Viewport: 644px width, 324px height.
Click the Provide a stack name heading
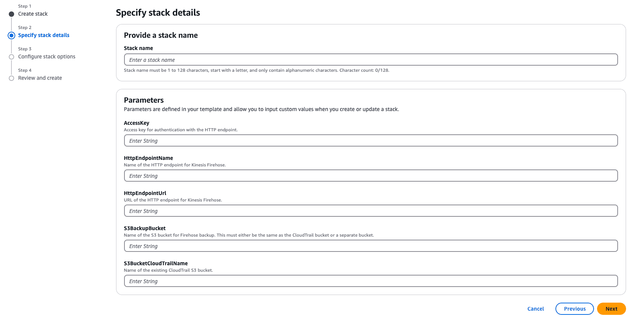click(x=161, y=35)
